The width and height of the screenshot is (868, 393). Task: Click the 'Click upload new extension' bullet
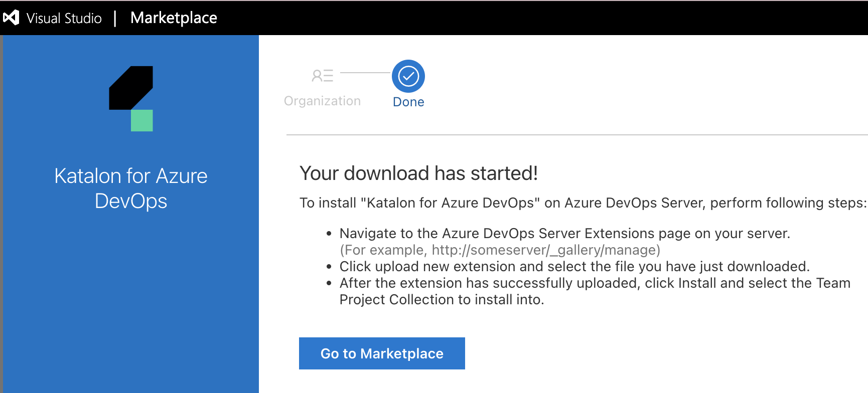point(574,267)
